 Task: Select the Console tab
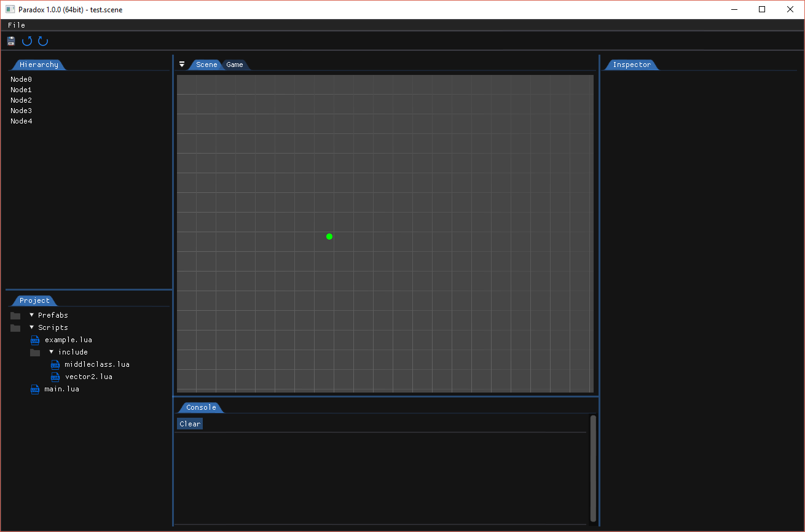[x=201, y=407]
